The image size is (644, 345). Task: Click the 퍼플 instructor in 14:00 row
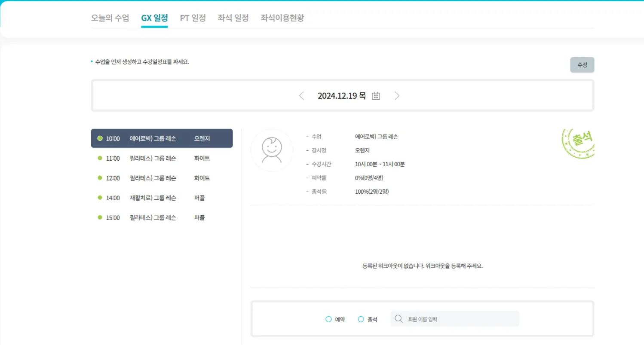coord(199,198)
